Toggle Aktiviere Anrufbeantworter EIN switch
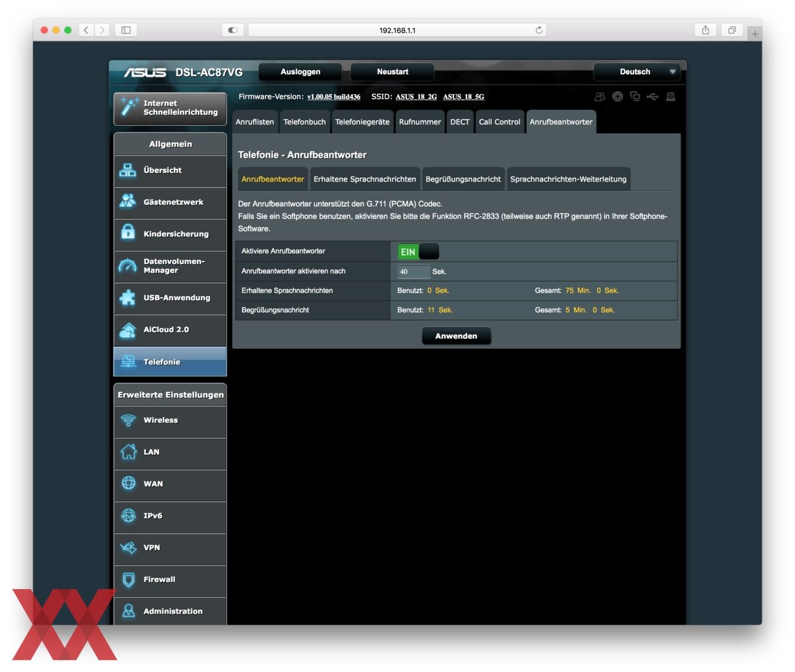 (418, 251)
